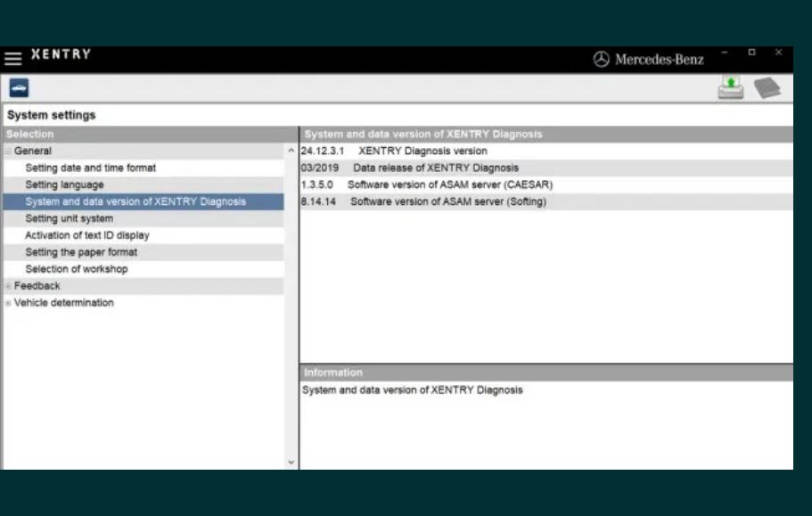Click the ASAM server (CAESAR) version row

[545, 184]
